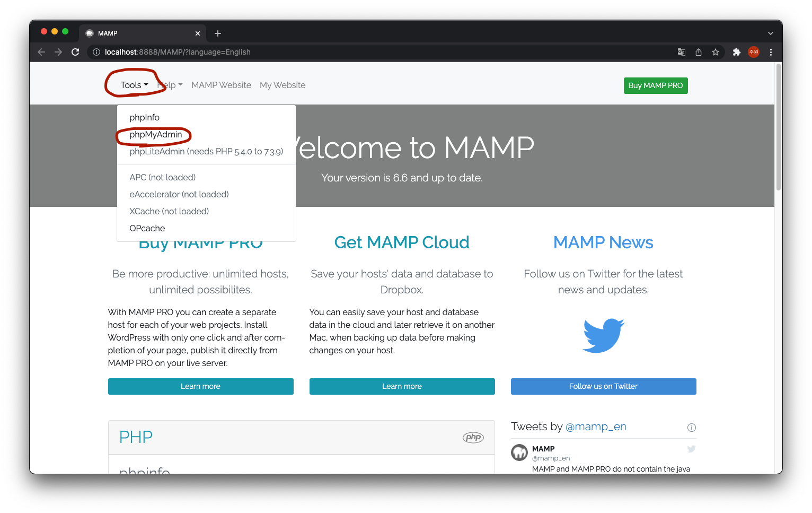This screenshot has height=513, width=812.
Task: Open the Get MAMP Cloud heading link
Action: coord(402,242)
